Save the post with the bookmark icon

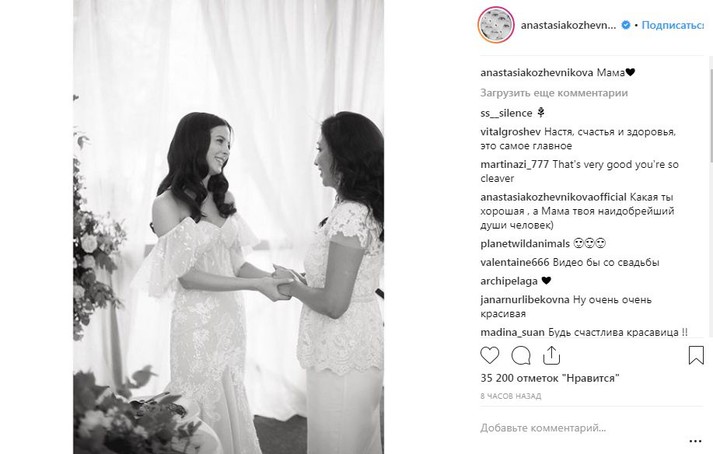(x=696, y=355)
